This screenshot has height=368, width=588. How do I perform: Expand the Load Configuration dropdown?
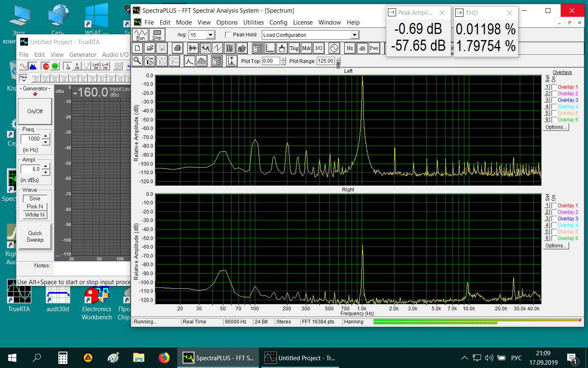(x=355, y=35)
